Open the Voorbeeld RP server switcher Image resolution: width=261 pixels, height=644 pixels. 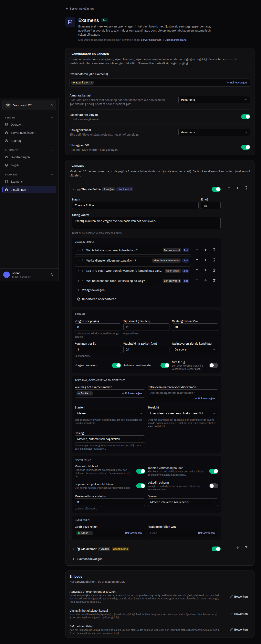point(29,105)
